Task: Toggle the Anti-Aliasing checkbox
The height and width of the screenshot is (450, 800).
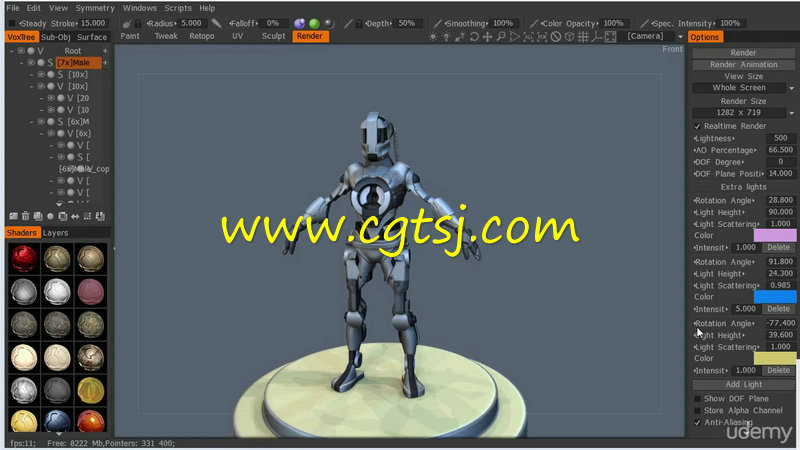Action: 697,422
